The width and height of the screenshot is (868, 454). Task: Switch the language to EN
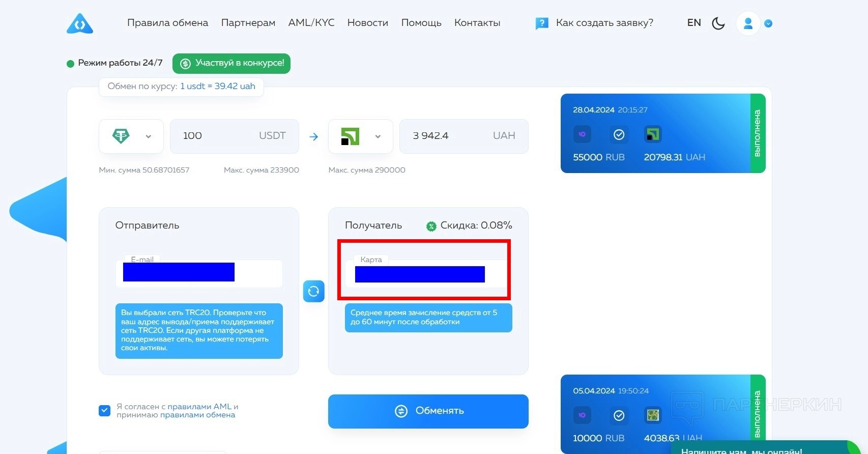point(694,23)
